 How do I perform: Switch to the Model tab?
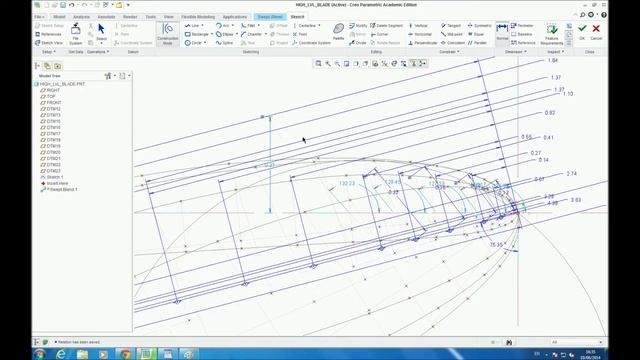pos(59,17)
